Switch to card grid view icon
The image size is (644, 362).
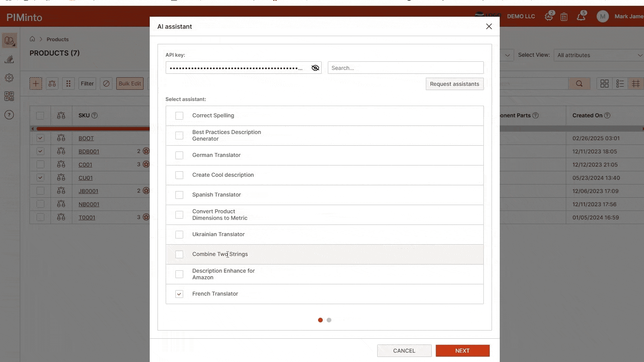(604, 84)
